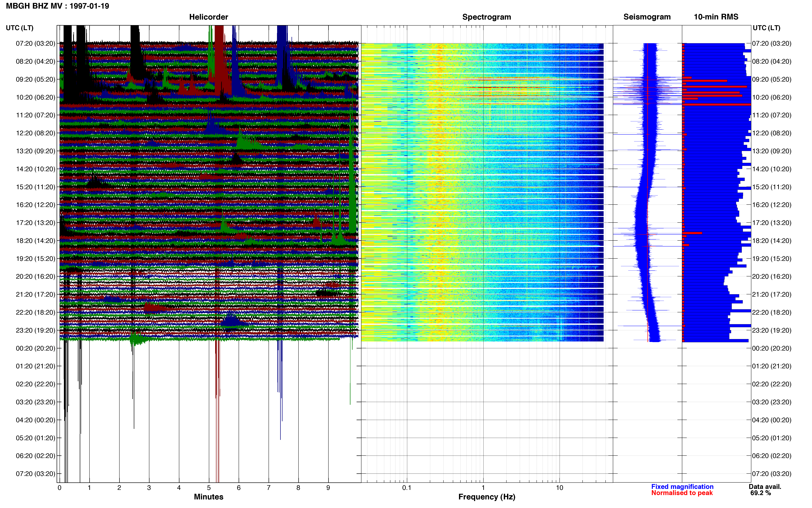Click the 'Data avail.' label
The image size is (812, 508).
765,487
